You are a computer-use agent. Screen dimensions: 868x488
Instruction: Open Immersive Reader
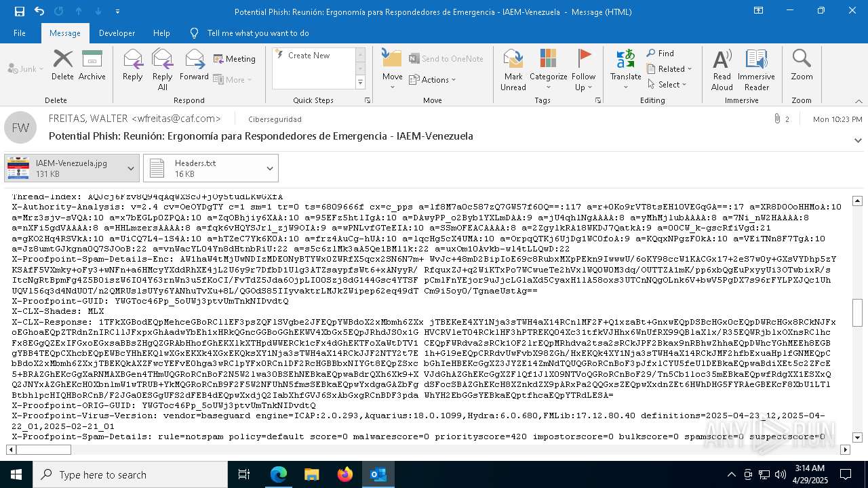(x=756, y=70)
